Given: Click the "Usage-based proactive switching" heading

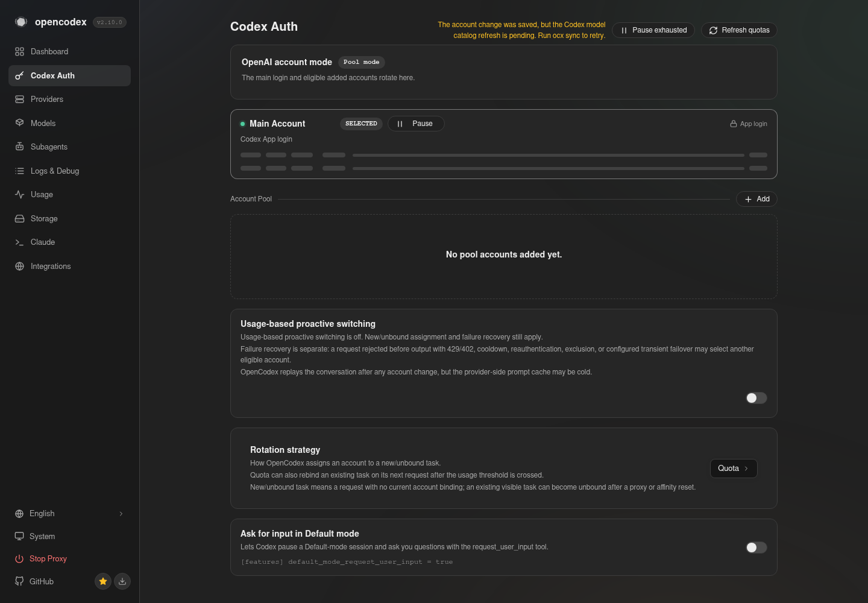Looking at the screenshot, I should [x=308, y=324].
